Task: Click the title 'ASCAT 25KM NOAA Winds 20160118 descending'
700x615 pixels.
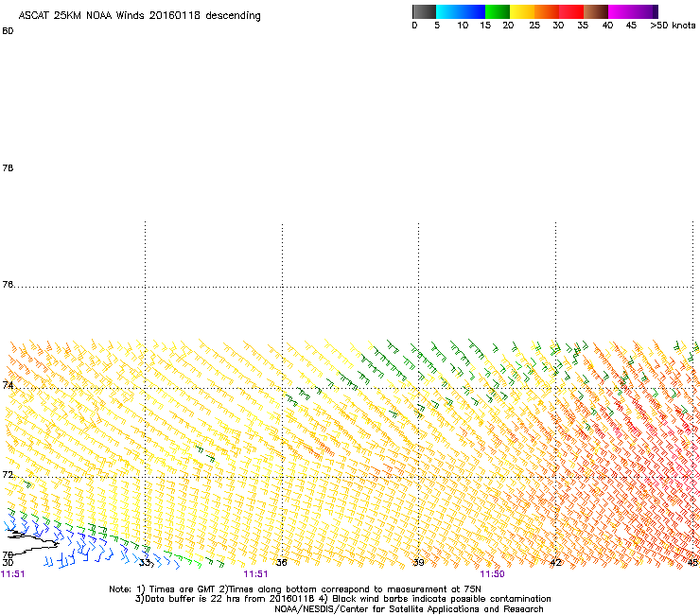Action: point(139,16)
